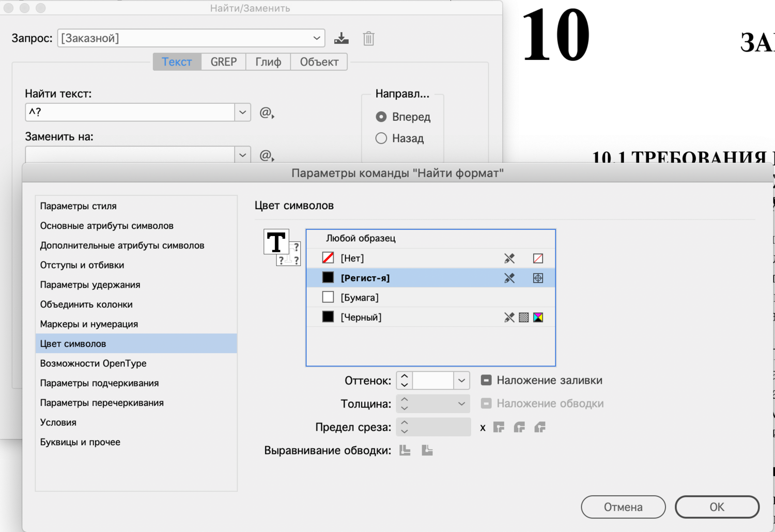Expand the Заменить на history dropdown
Image resolution: width=775 pixels, height=532 pixels.
tap(243, 155)
